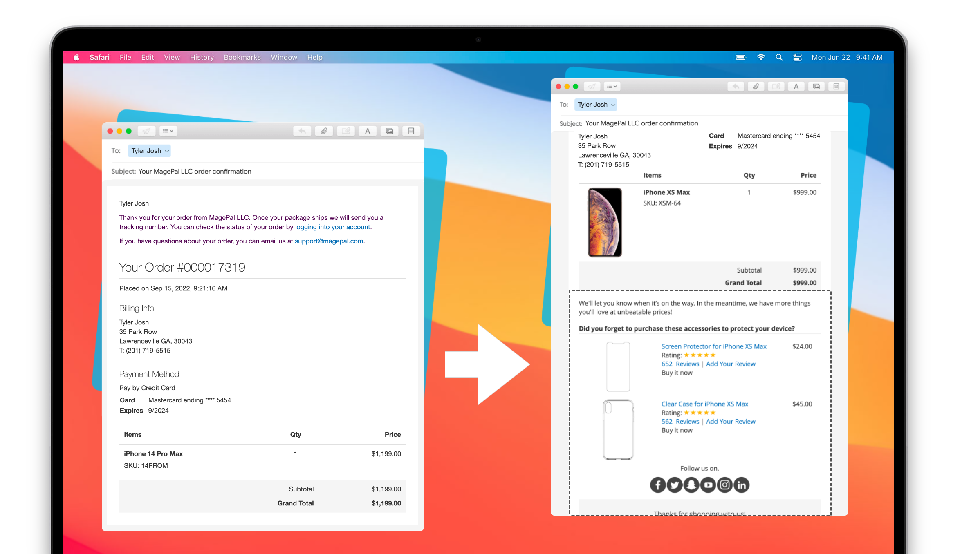Open Control Center icon
Viewport: 980px width, 554px height.
[x=797, y=57]
